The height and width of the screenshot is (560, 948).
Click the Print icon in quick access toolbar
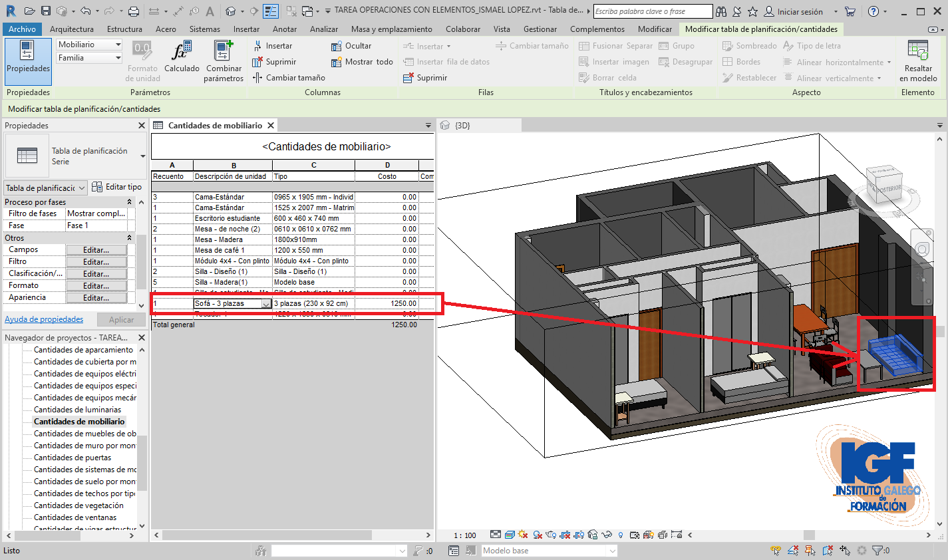(x=134, y=11)
